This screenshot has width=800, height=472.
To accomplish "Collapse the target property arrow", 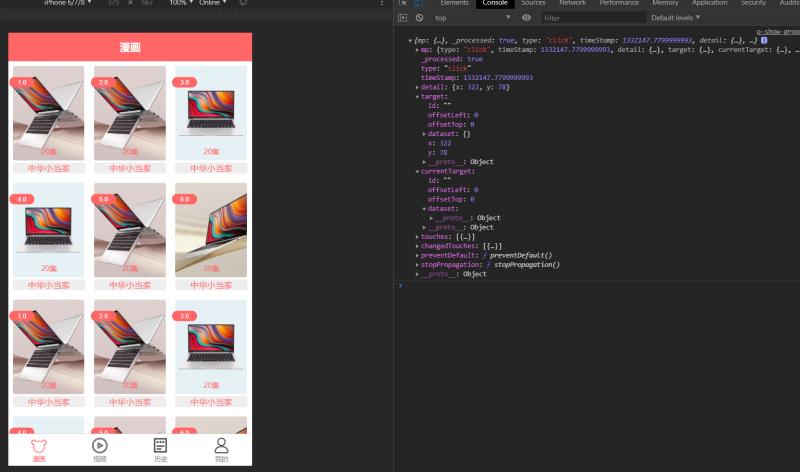I will [x=417, y=96].
